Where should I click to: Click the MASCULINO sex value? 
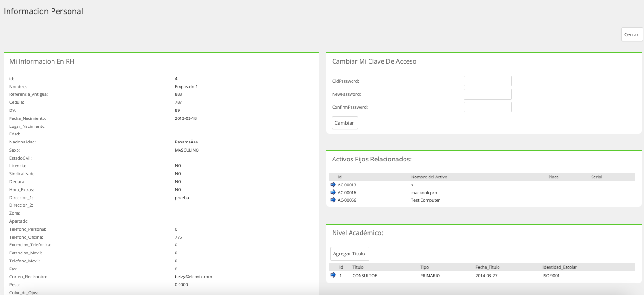point(187,150)
